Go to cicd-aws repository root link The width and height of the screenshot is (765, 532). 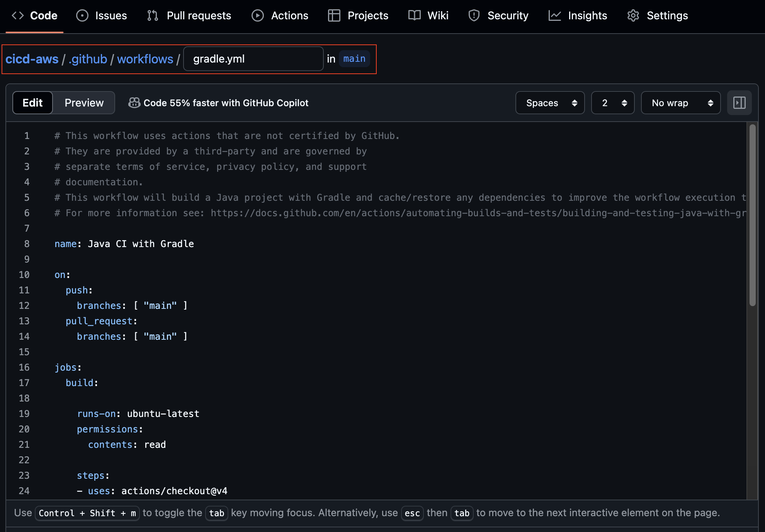[32, 59]
